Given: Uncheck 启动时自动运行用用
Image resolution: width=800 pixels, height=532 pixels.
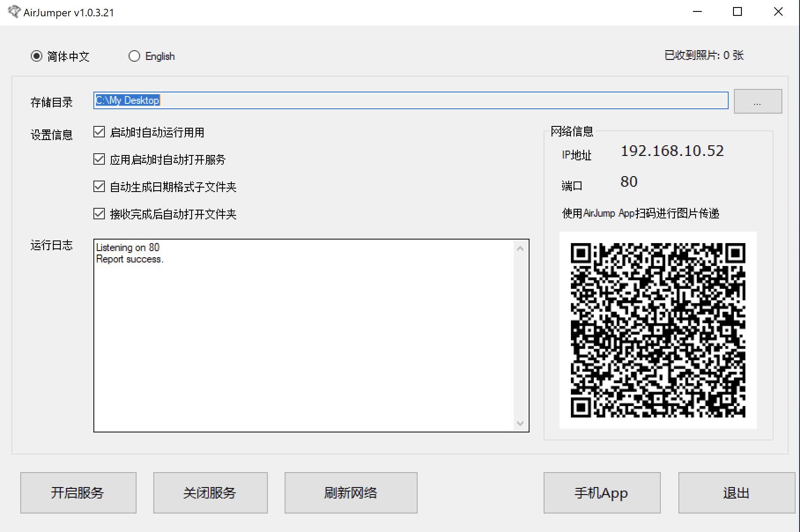Looking at the screenshot, I should (98, 132).
